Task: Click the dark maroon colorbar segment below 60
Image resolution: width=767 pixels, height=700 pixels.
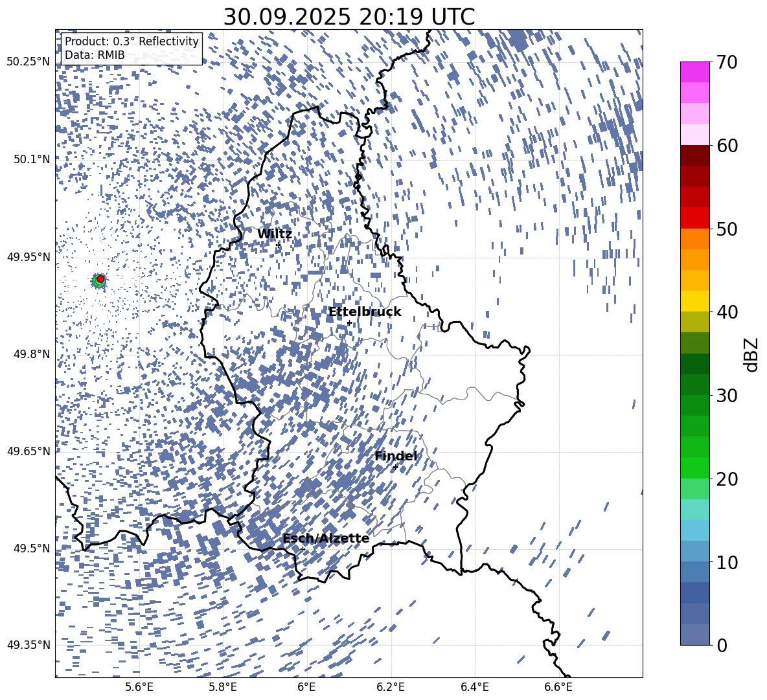Action: pos(694,155)
